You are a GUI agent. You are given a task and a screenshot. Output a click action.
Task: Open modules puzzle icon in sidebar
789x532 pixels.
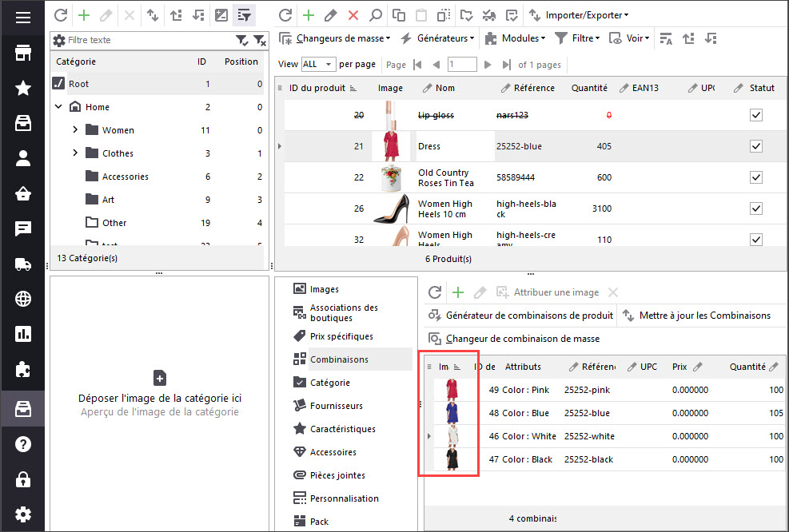click(x=22, y=370)
